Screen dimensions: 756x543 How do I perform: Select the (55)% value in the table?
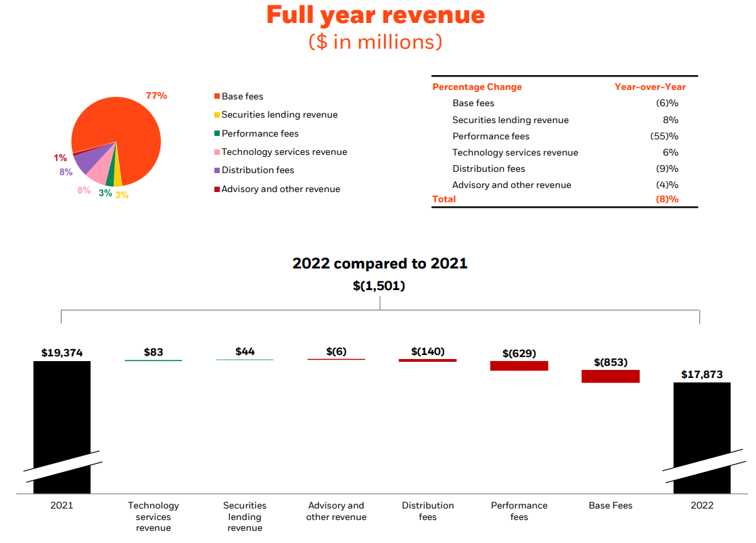coord(663,136)
